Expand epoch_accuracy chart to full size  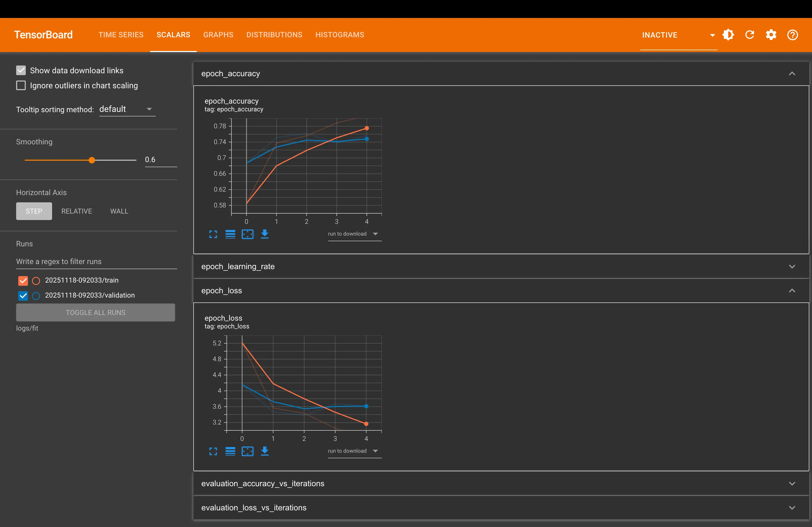click(x=213, y=234)
